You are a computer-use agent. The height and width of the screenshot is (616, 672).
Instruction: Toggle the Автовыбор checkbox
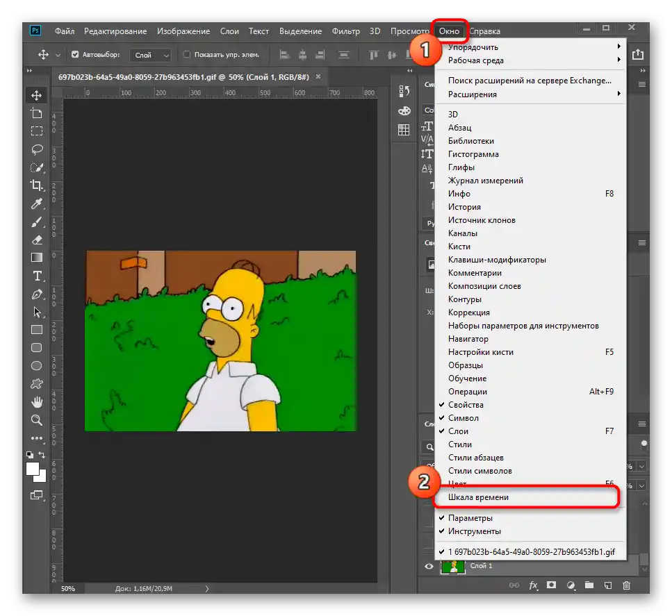click(x=75, y=54)
